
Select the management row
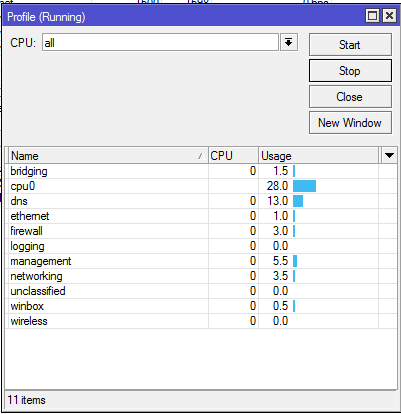[x=201, y=261]
